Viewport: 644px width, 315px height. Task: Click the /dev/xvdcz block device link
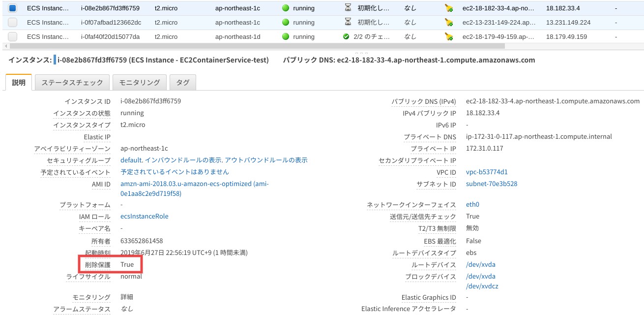482,286
